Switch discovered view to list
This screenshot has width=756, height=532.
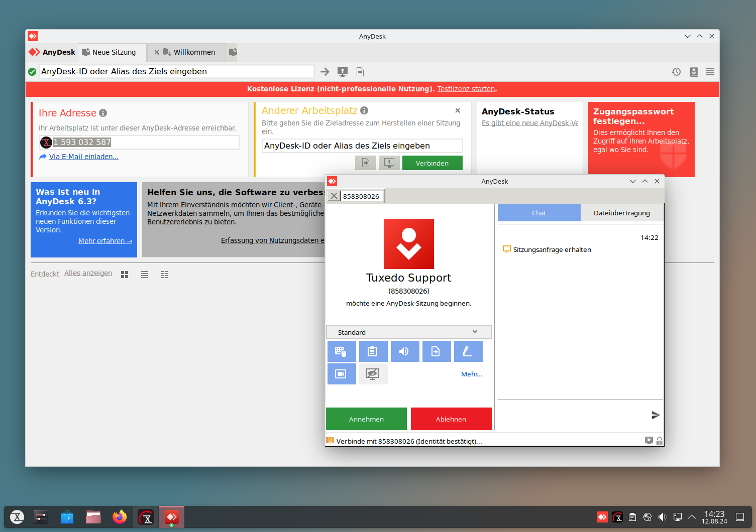(x=145, y=275)
